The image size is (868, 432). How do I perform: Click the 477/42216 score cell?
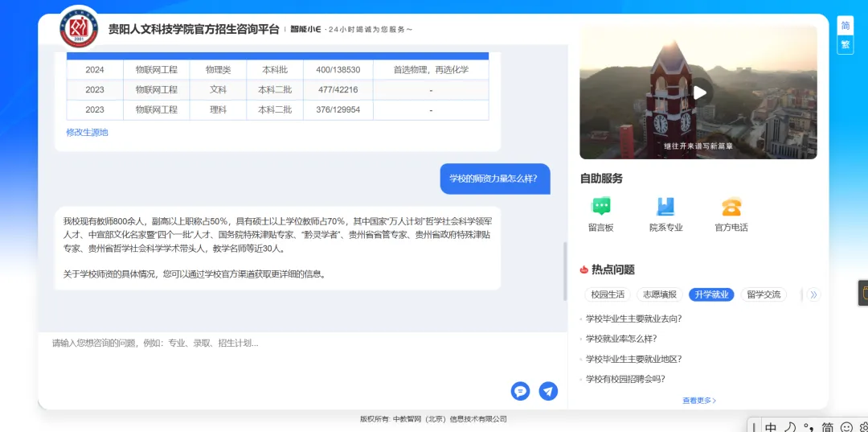[338, 90]
